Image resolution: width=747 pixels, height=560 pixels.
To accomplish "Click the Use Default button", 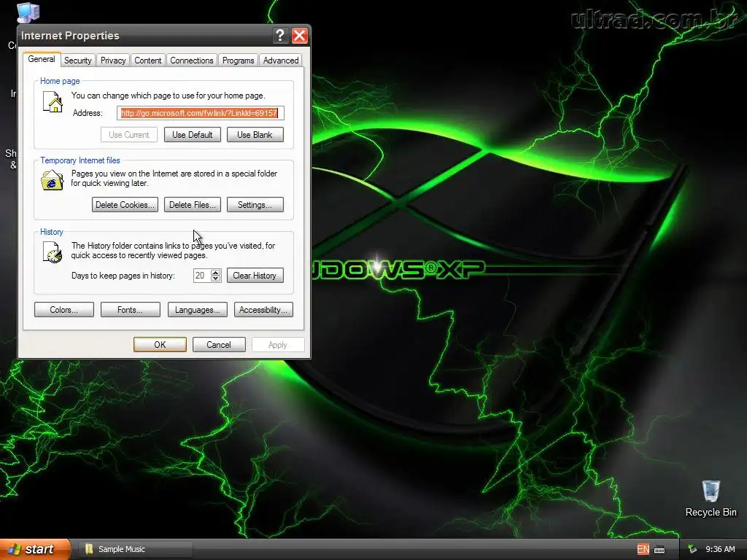I will [x=193, y=135].
